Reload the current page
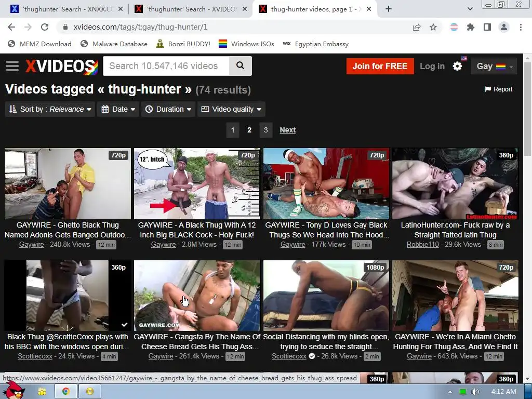532x399 pixels. (45, 27)
